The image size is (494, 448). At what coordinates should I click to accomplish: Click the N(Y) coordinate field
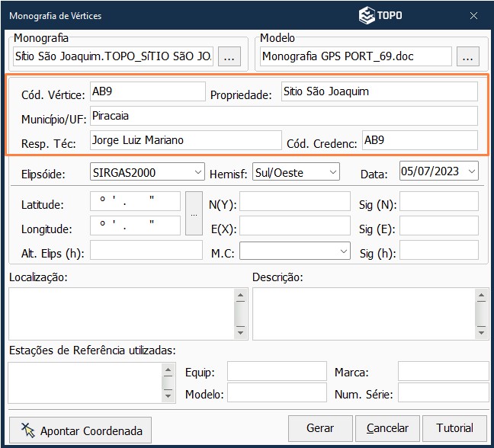click(295, 201)
